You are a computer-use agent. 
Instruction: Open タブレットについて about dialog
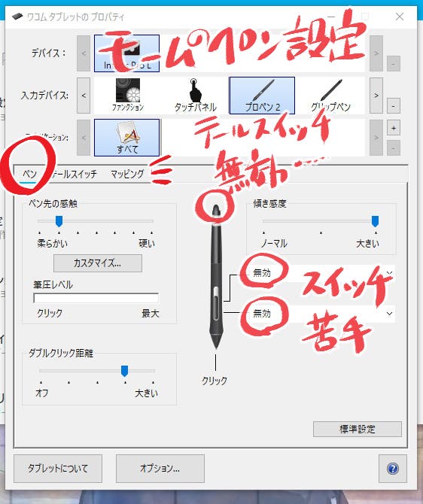(58, 469)
